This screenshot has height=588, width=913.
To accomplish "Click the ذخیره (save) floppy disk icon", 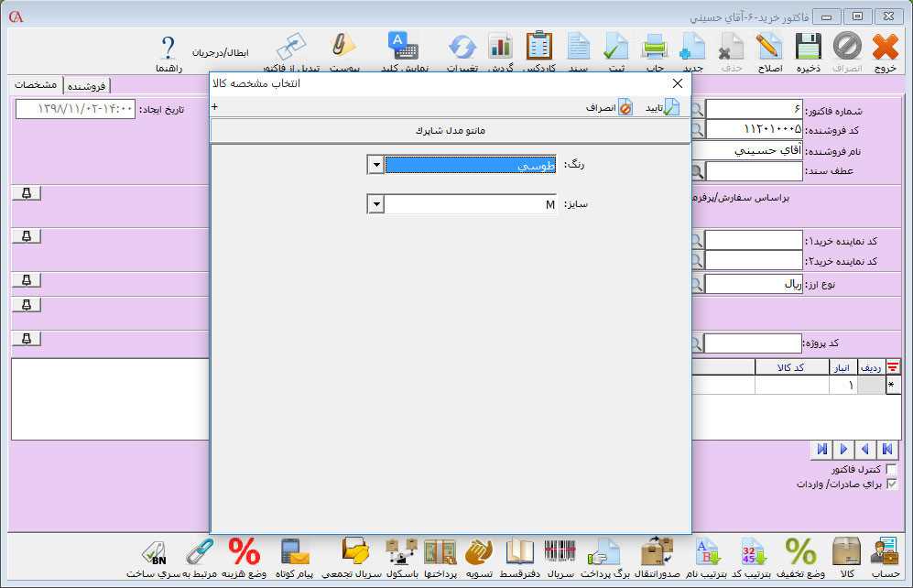I will pos(808,47).
